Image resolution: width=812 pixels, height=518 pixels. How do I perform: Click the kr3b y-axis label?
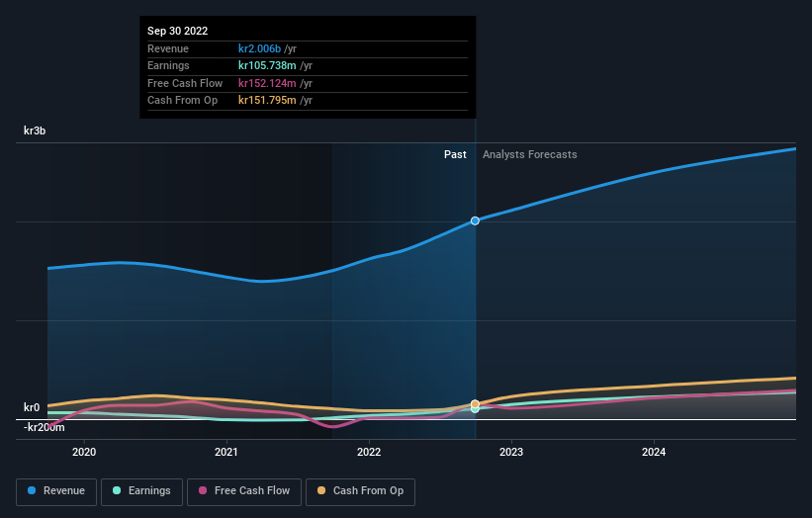(35, 130)
